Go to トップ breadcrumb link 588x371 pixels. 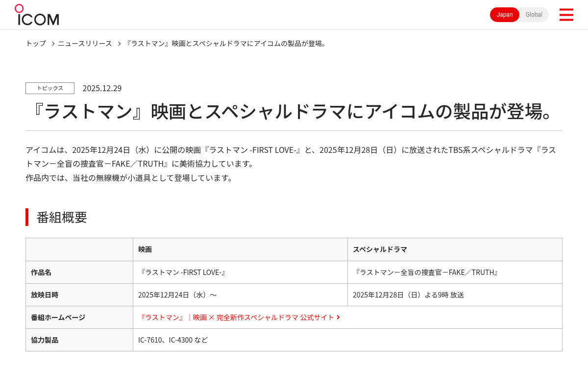36,43
